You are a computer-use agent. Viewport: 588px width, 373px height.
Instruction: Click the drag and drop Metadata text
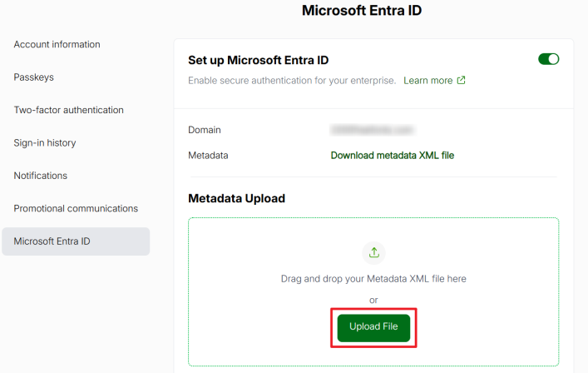pos(373,279)
